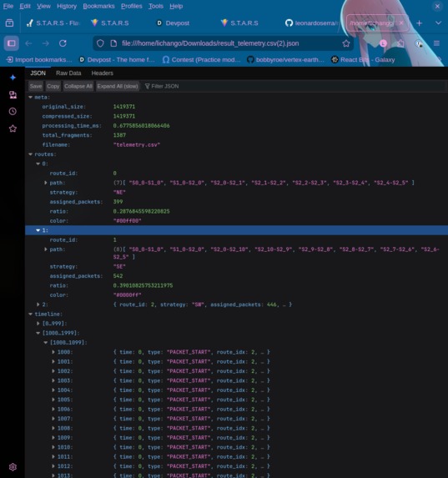The height and width of the screenshot is (478, 448).
Task: Click the shield tracking protection icon
Action: click(x=100, y=43)
